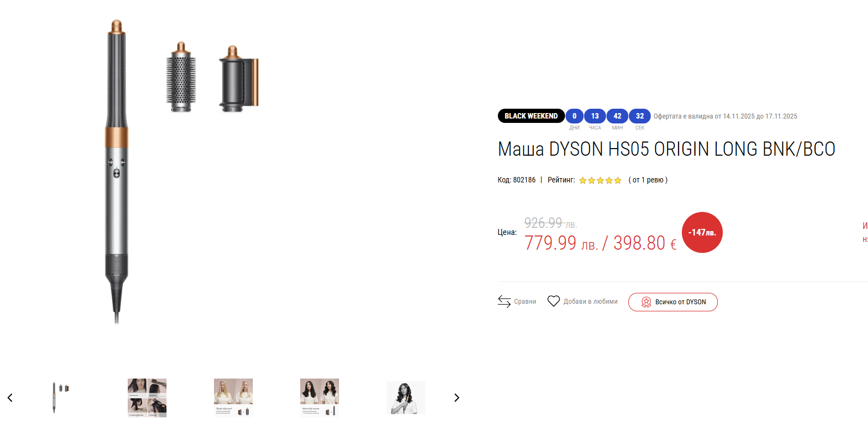Select the fifth thumbnail, the black-and-white portrait

406,398
